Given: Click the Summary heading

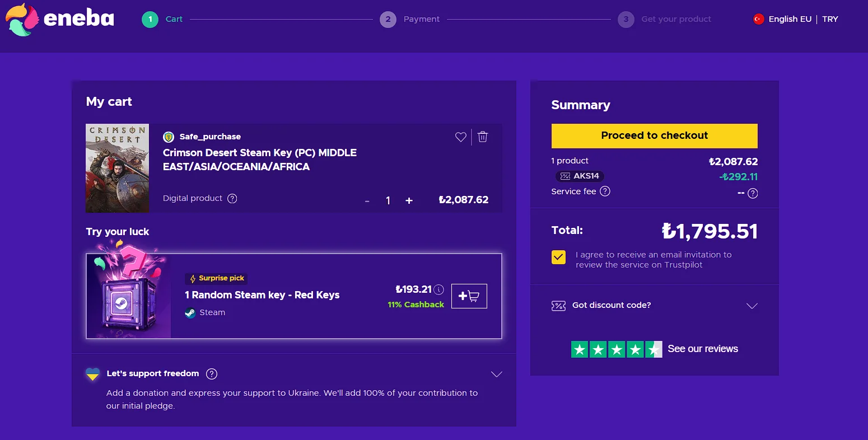Looking at the screenshot, I should click(581, 105).
